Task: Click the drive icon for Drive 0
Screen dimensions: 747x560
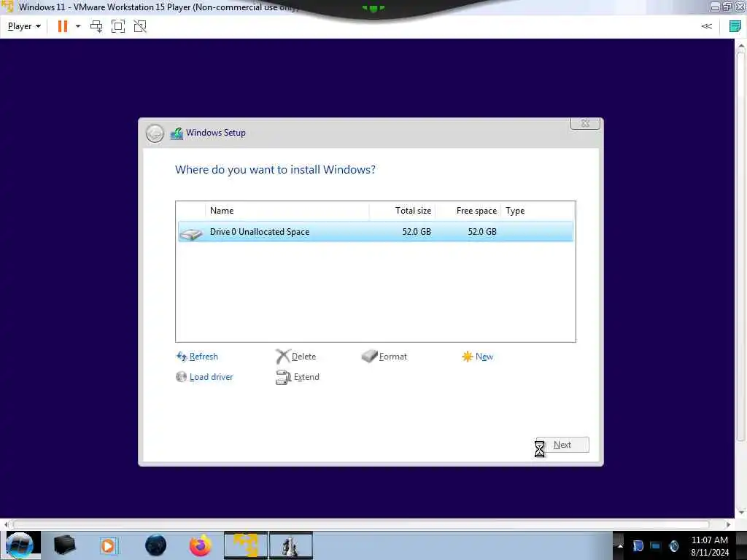Action: pyautogui.click(x=191, y=234)
